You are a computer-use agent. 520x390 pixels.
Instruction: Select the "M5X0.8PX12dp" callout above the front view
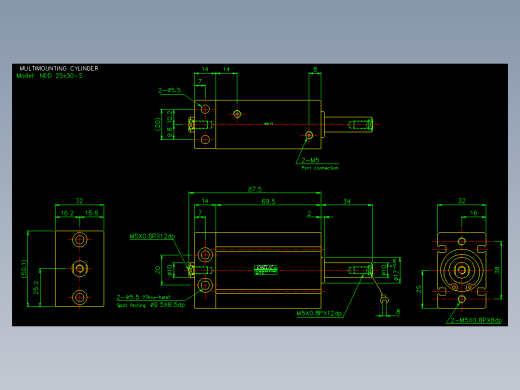click(x=152, y=236)
